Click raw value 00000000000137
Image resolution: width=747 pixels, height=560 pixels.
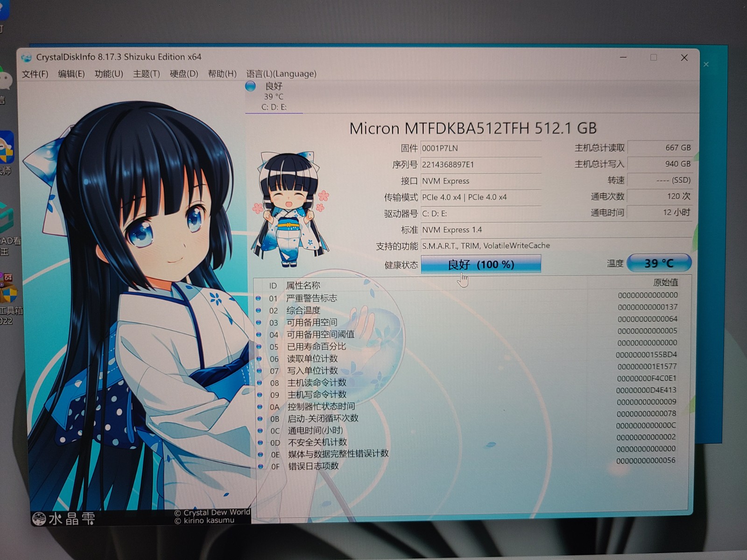tap(648, 307)
